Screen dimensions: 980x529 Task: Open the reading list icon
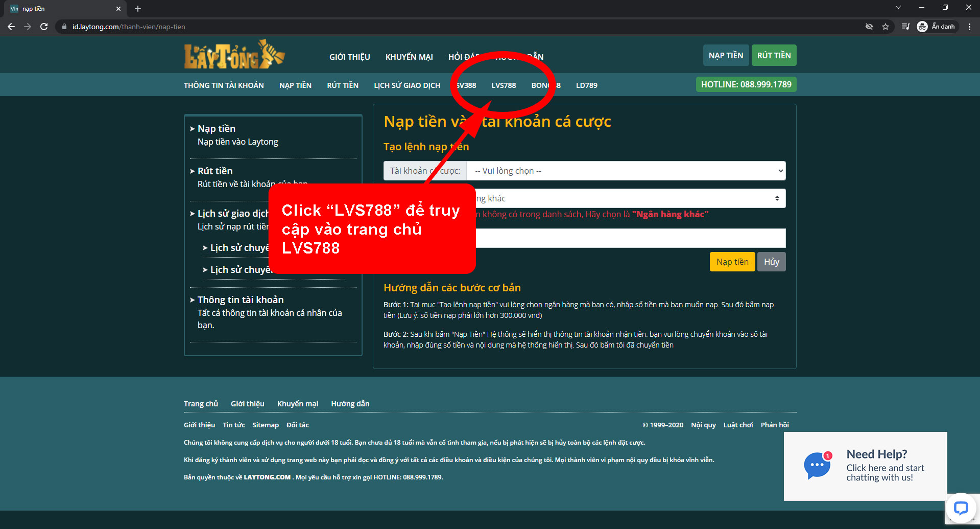(x=905, y=27)
